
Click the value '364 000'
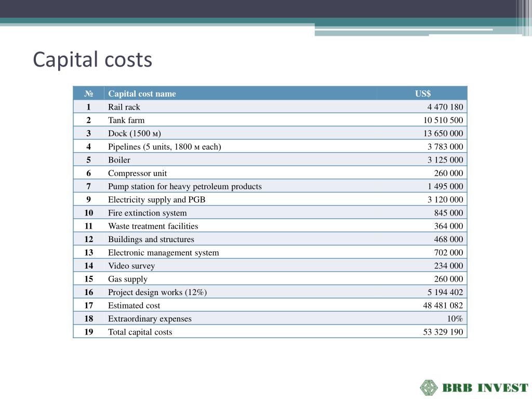pyautogui.click(x=448, y=226)
